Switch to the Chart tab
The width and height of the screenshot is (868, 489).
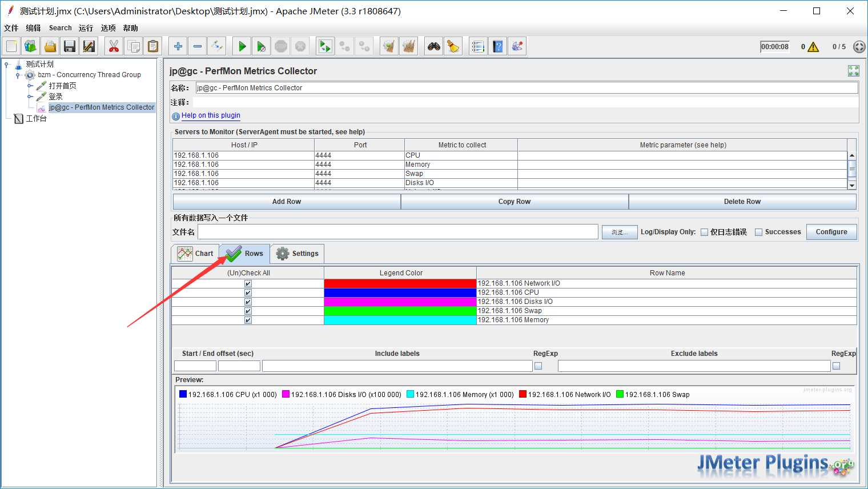195,254
